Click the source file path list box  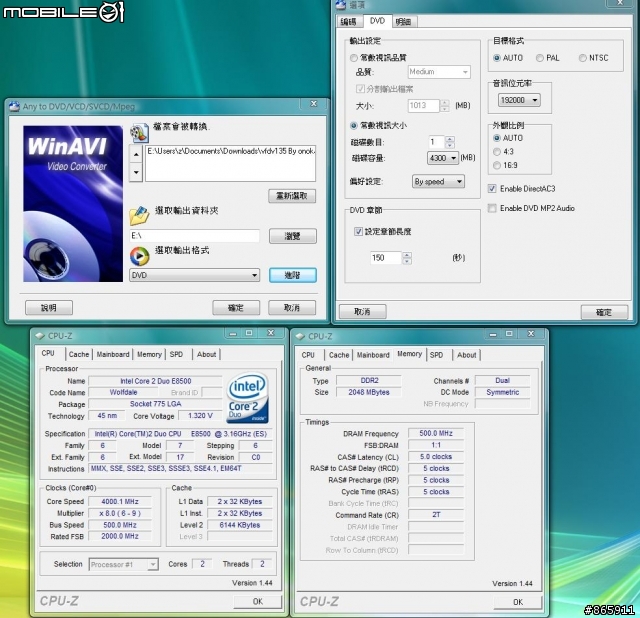[x=230, y=163]
